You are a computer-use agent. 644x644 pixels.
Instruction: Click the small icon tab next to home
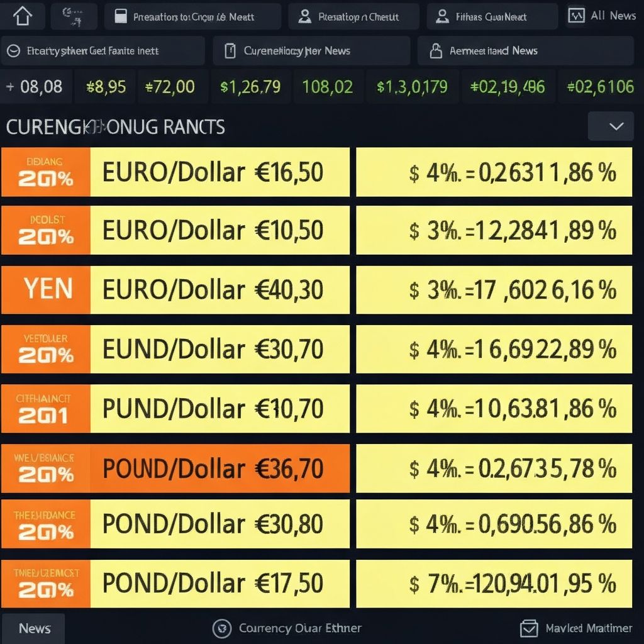coord(74,16)
